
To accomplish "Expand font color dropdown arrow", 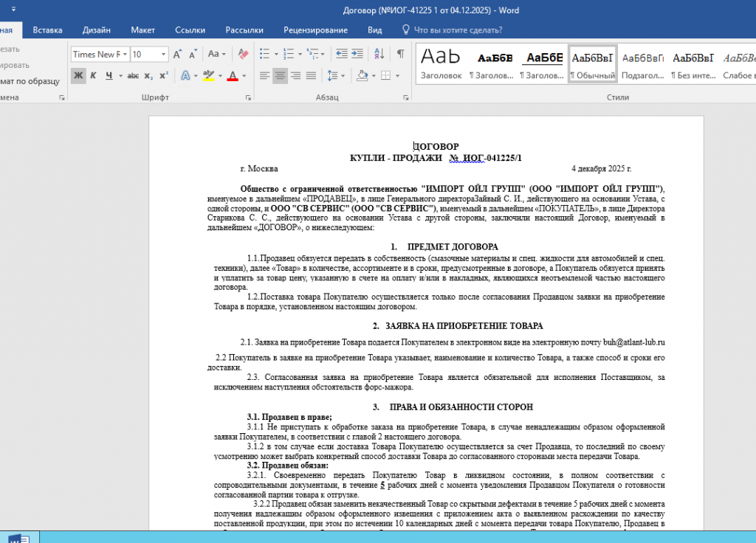I will [244, 76].
